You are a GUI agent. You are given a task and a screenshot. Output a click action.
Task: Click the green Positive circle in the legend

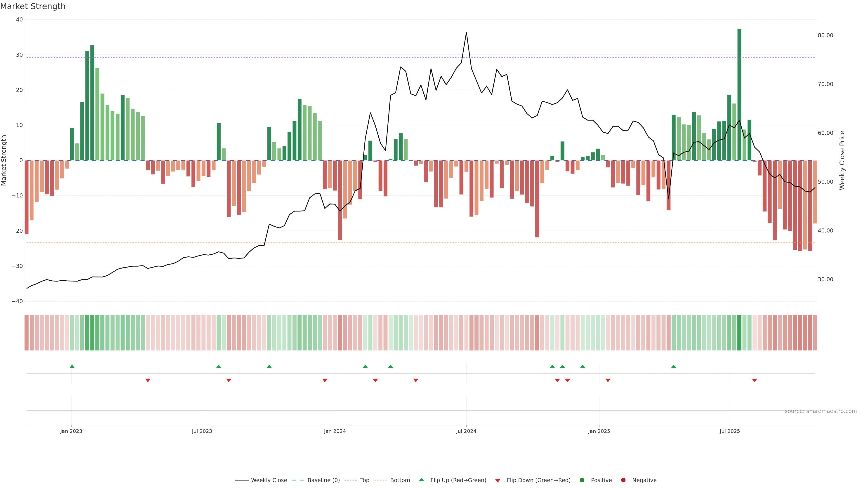click(582, 480)
